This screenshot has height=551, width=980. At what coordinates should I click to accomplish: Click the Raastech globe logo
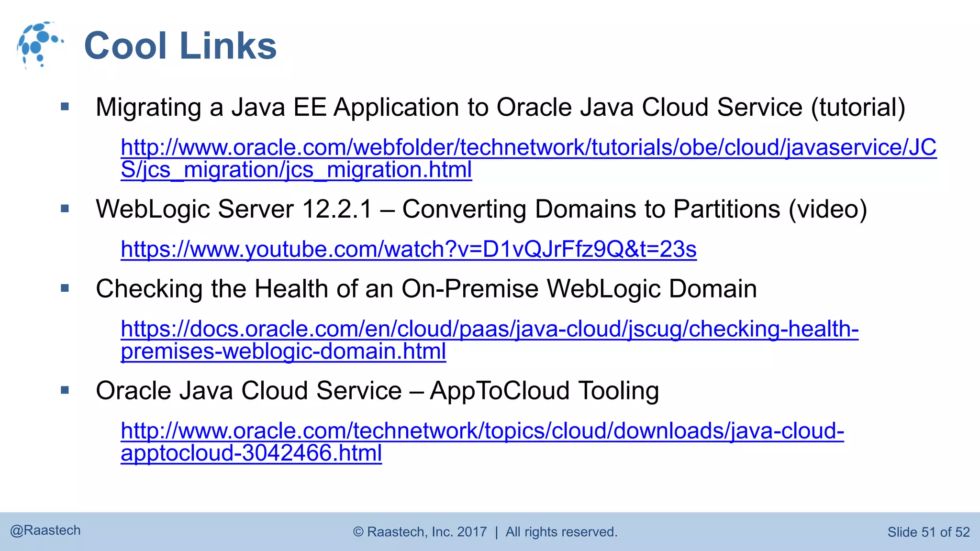(x=40, y=45)
